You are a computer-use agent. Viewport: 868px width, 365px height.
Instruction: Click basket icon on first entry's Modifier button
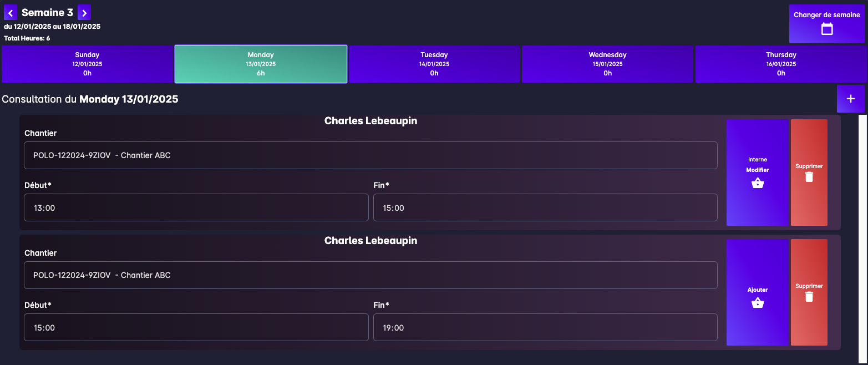click(757, 183)
